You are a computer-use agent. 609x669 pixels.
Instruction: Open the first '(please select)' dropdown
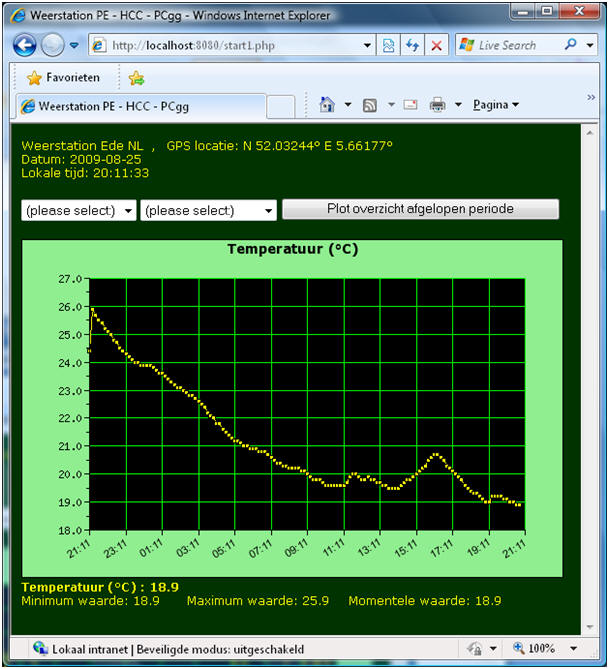[x=79, y=210]
